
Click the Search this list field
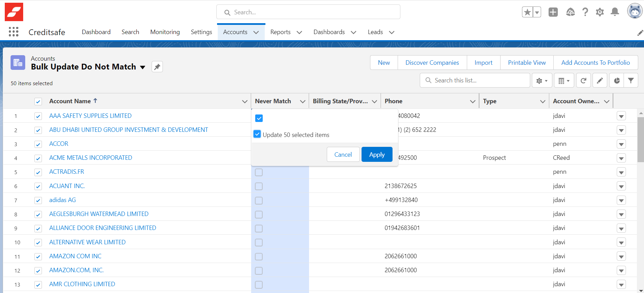[475, 80]
